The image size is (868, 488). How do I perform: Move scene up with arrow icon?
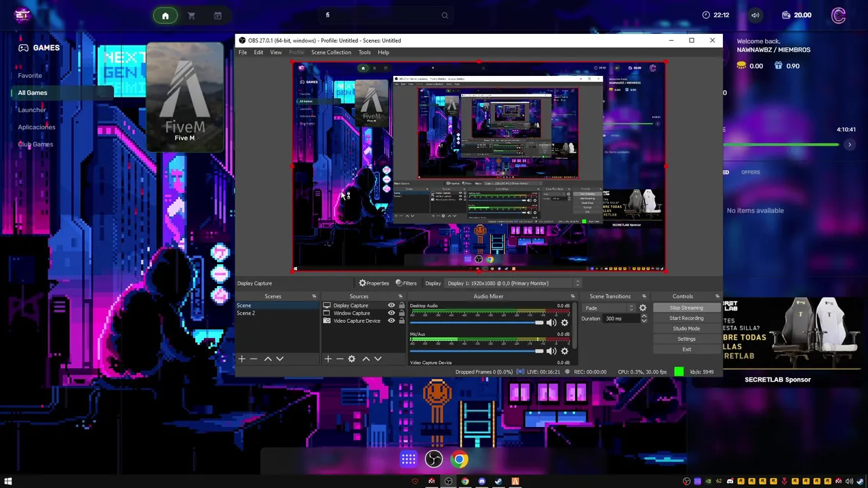(268, 359)
